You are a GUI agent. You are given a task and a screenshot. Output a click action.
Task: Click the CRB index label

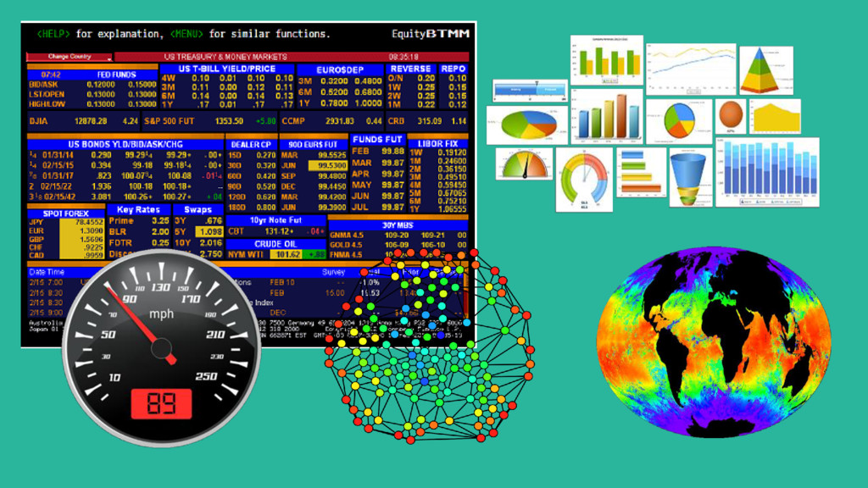396,120
